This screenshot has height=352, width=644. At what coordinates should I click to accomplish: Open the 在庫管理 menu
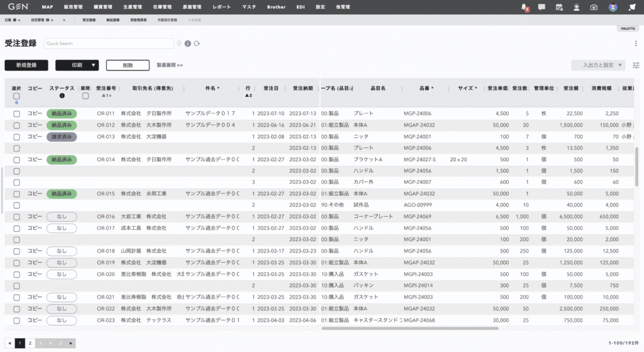point(162,7)
